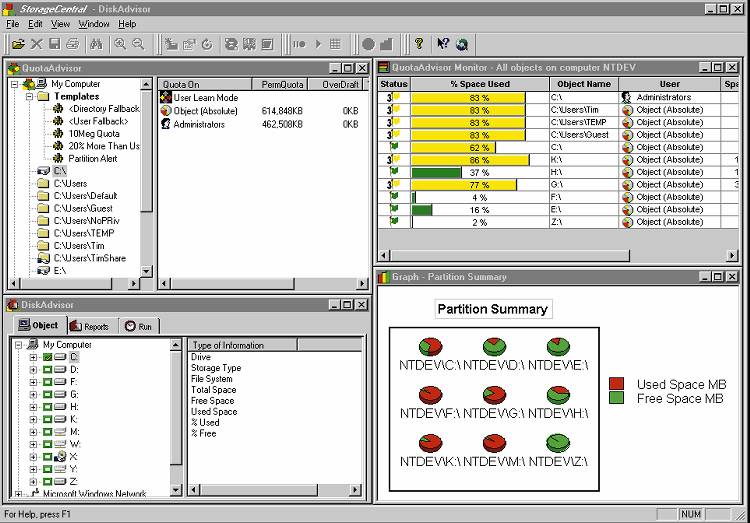Switch to the Reports tab

[90, 326]
